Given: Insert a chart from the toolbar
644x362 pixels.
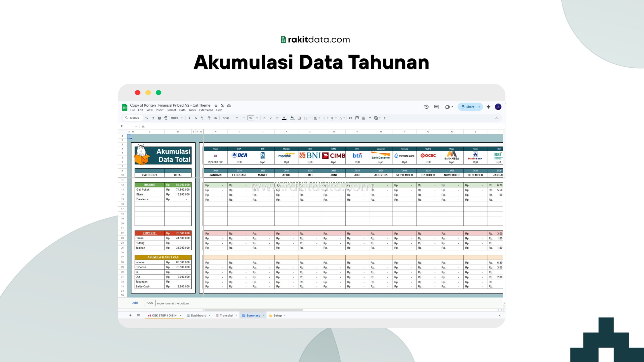Looking at the screenshot, I should click(x=364, y=118).
